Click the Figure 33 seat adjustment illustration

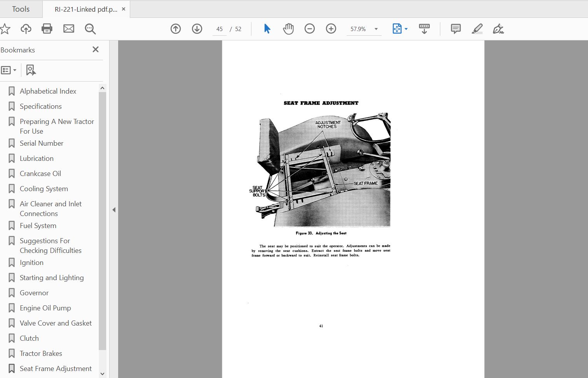click(320, 170)
